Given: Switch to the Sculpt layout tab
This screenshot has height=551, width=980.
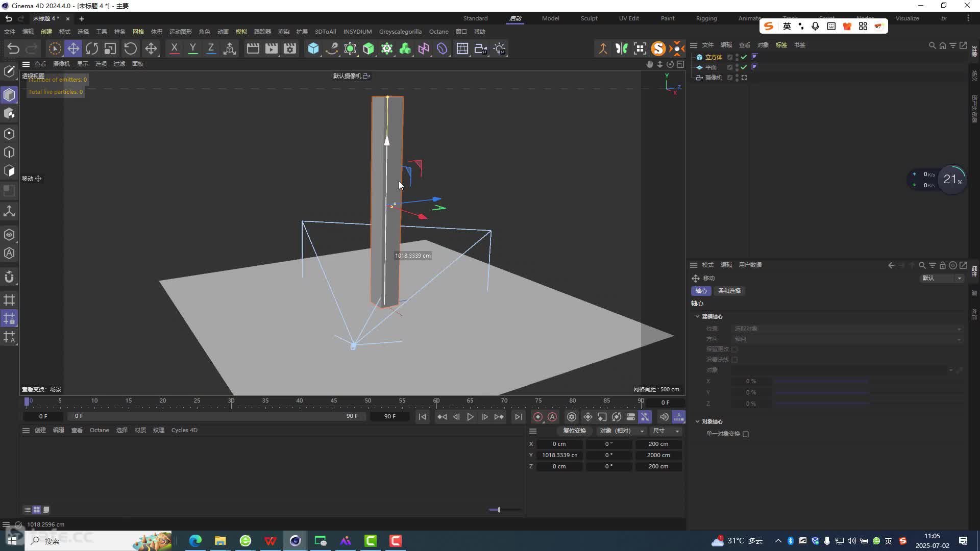Looking at the screenshot, I should click(x=589, y=18).
